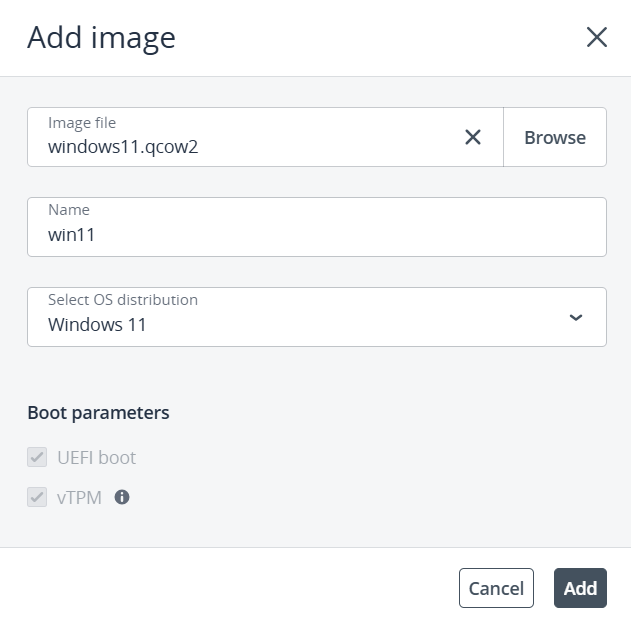Toggle the UEFI boot checkbox
Screen dimensions: 631x622
click(37, 457)
